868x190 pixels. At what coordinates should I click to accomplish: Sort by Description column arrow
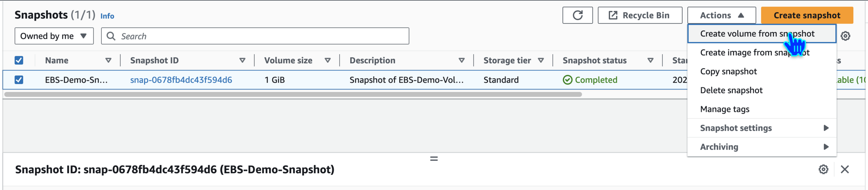point(461,60)
